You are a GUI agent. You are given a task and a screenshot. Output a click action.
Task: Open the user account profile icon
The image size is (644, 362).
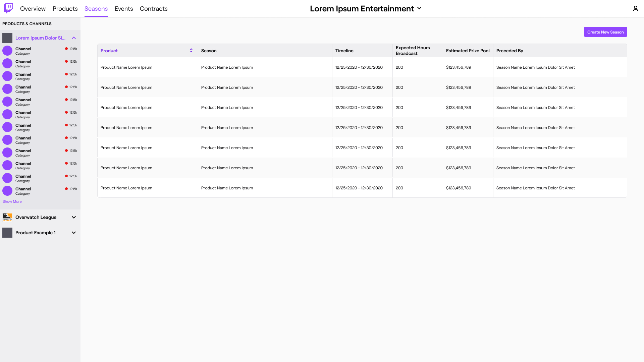(636, 8)
